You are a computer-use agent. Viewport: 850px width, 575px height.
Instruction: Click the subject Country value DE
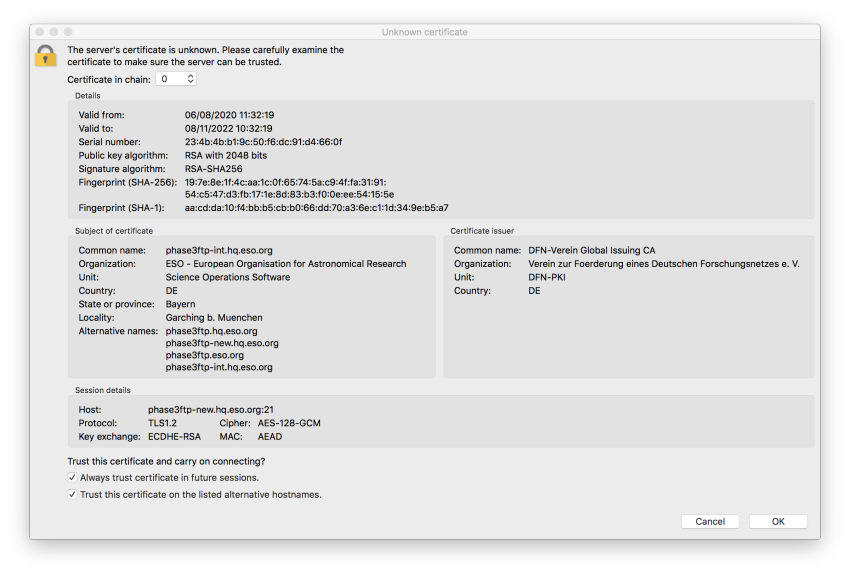[x=171, y=291]
